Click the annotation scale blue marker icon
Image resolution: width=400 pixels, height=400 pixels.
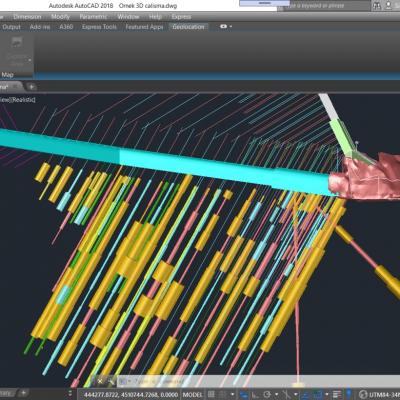349,394
